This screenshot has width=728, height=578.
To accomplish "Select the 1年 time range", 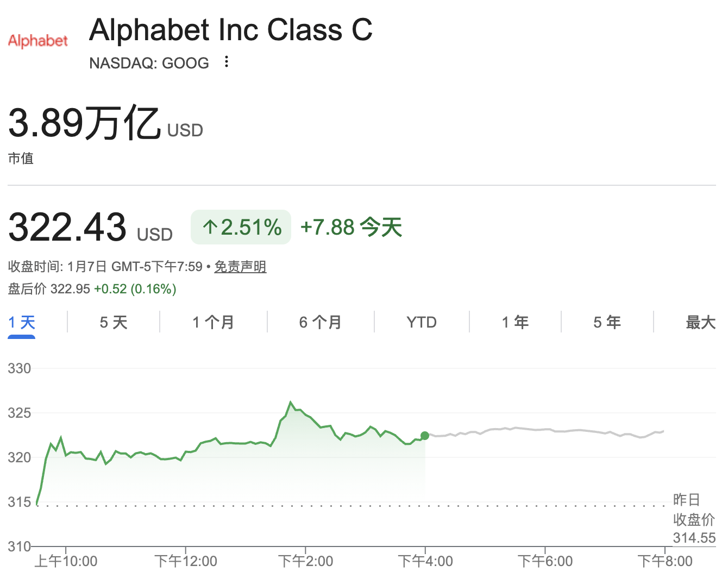I will click(514, 322).
